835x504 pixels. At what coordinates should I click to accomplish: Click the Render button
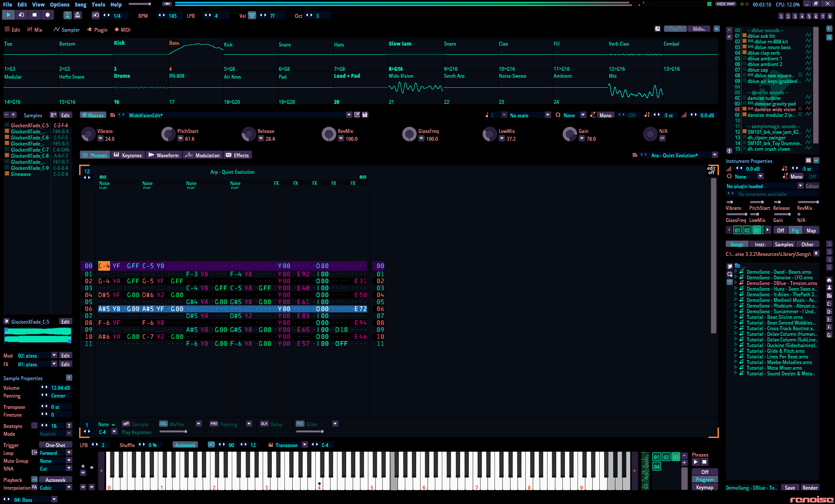pos(810,487)
